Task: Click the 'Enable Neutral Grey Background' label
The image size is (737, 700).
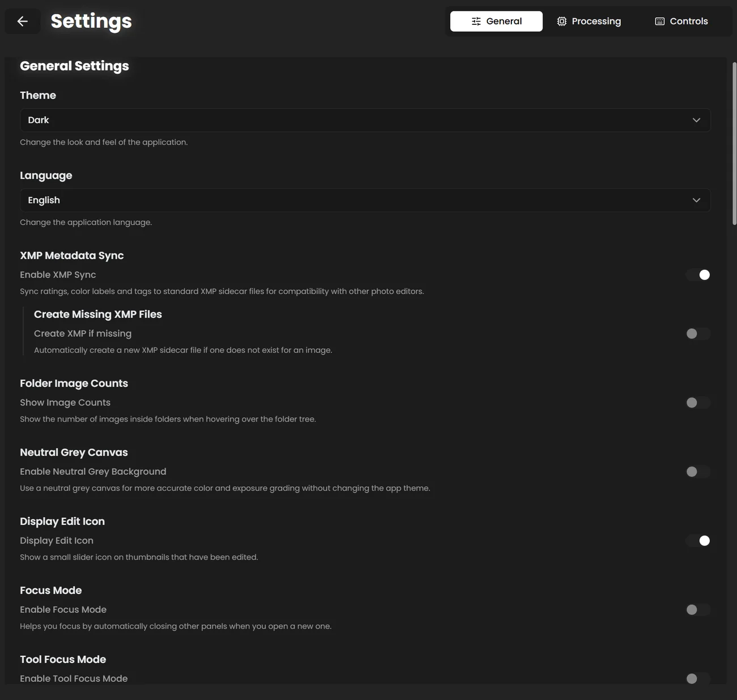Action: pyautogui.click(x=93, y=472)
